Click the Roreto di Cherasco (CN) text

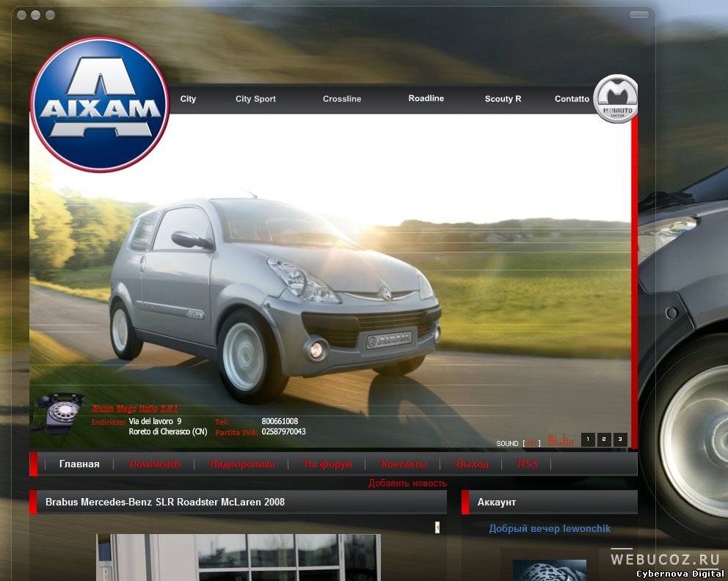(x=168, y=431)
